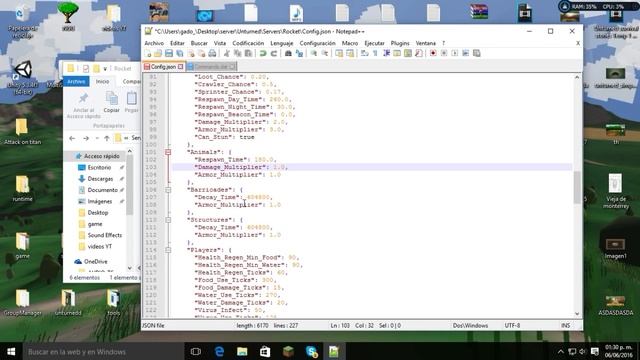The width and height of the screenshot is (640, 360).
Task: Open the Lenguaje menu
Action: (x=282, y=43)
